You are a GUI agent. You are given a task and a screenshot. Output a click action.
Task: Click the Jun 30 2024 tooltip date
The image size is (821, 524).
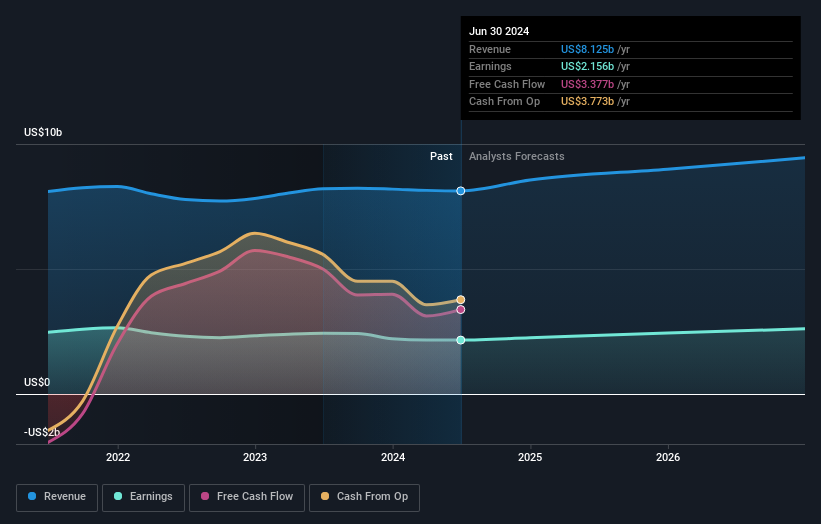pos(499,31)
